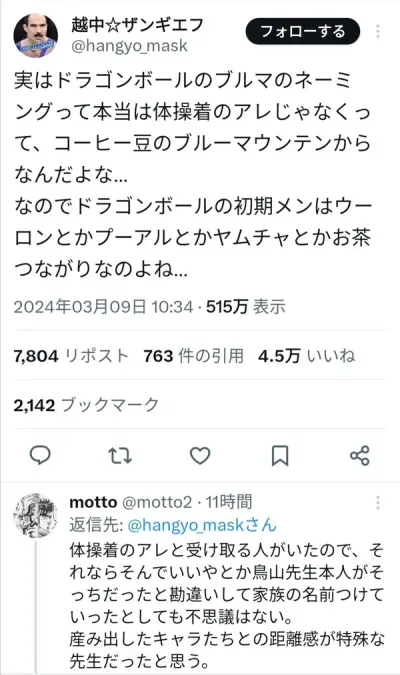This screenshot has height=675, width=400.
Task: Open the more options menu on motto's reply
Action: point(378,502)
